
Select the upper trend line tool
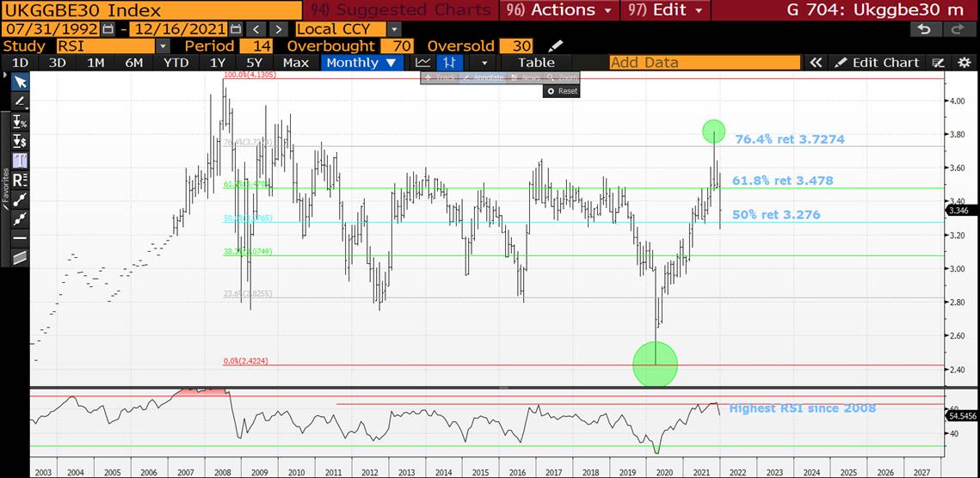pos(21,199)
